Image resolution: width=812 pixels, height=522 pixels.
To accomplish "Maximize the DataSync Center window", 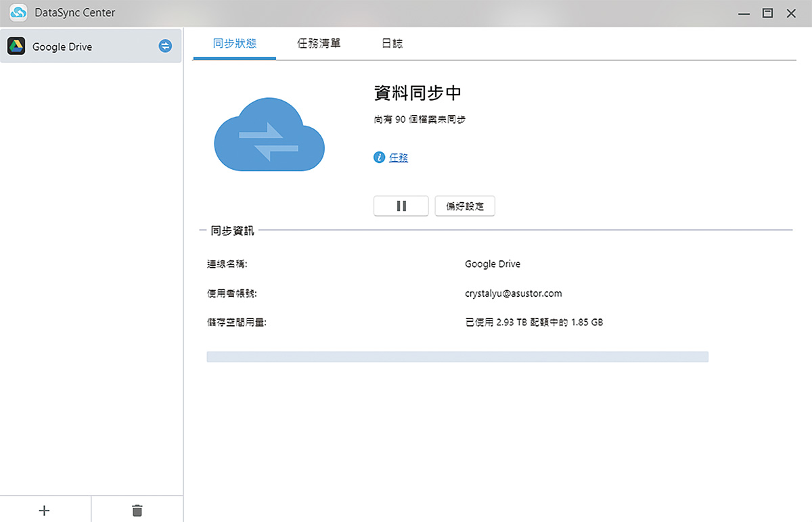I will point(767,13).
